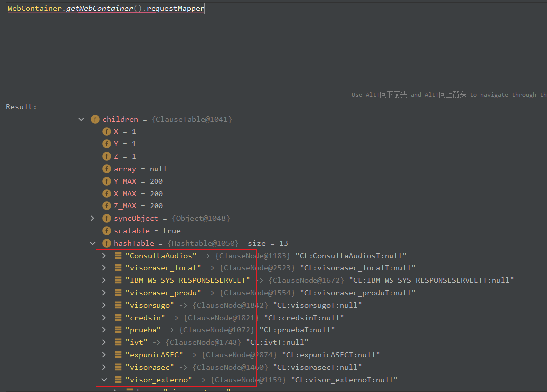Screen dimensions: 547x392
Task: Click the map entry icon for "prueba"
Action: (x=118, y=330)
